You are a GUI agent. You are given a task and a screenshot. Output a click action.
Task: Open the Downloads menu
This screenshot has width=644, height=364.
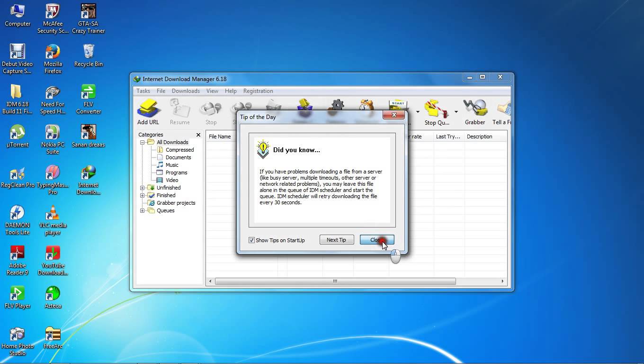point(186,91)
